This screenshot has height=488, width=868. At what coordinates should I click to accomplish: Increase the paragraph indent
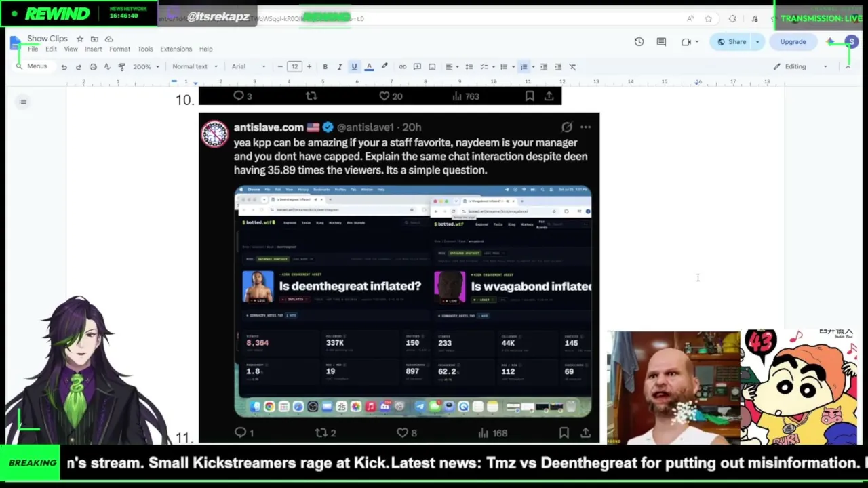point(558,67)
